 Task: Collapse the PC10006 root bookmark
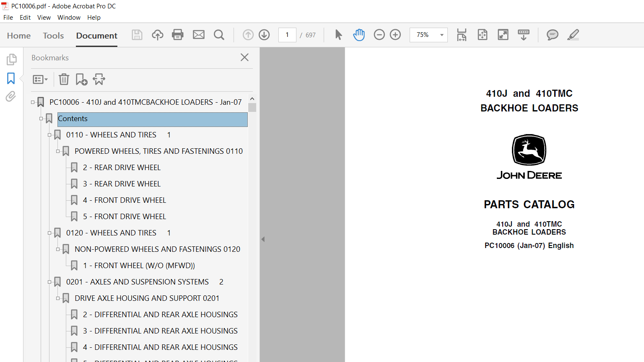[x=33, y=102]
